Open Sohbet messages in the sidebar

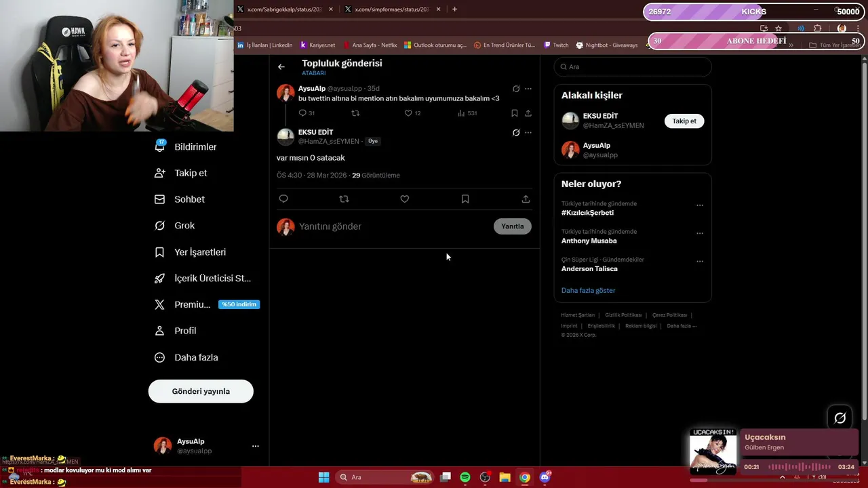pyautogui.click(x=180, y=199)
